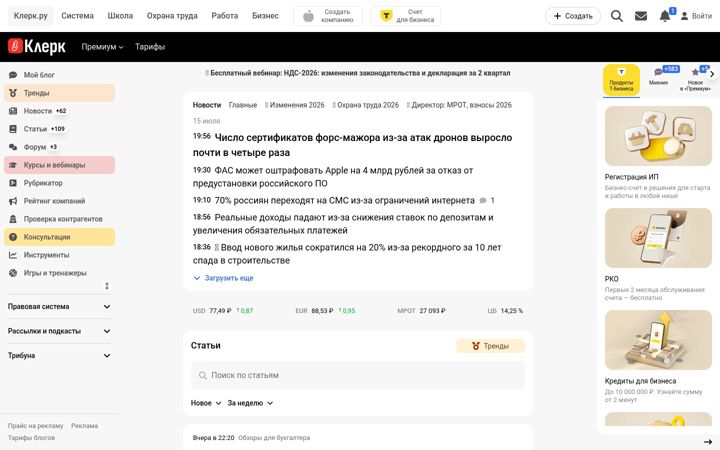The height and width of the screenshot is (450, 720).
Task: Select Новое в «Премиум» widget tab
Action: click(x=695, y=79)
